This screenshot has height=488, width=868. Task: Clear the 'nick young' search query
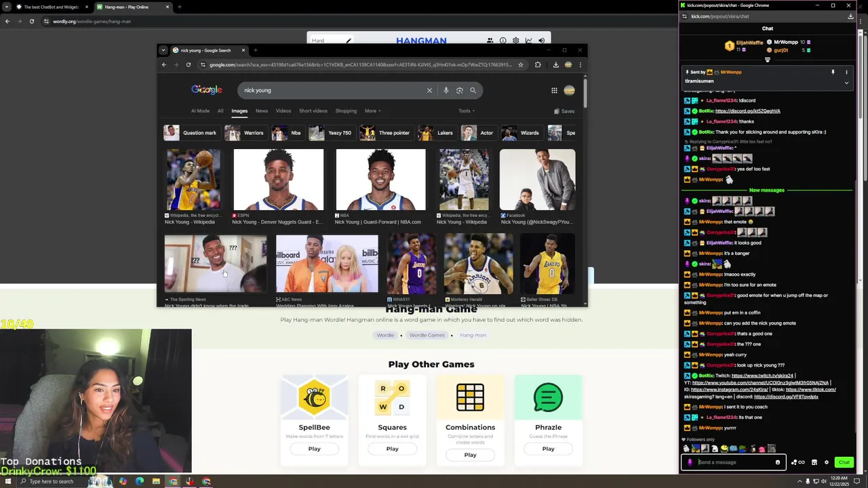429,90
